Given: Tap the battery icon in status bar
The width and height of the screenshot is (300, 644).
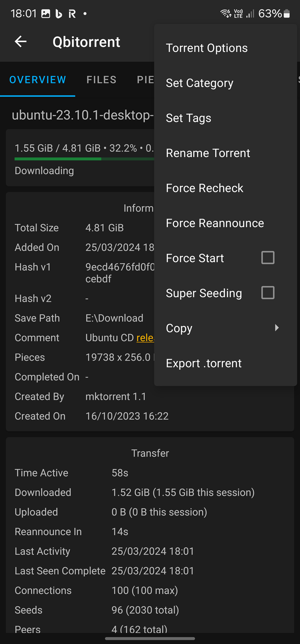Looking at the screenshot, I should [x=287, y=14].
